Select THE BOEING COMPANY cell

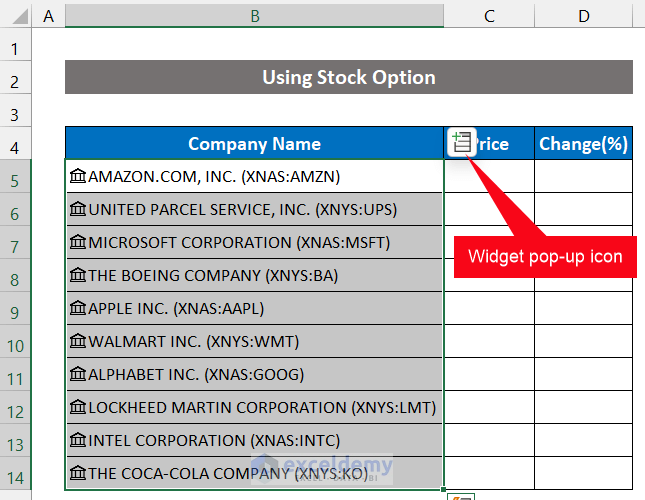254,276
